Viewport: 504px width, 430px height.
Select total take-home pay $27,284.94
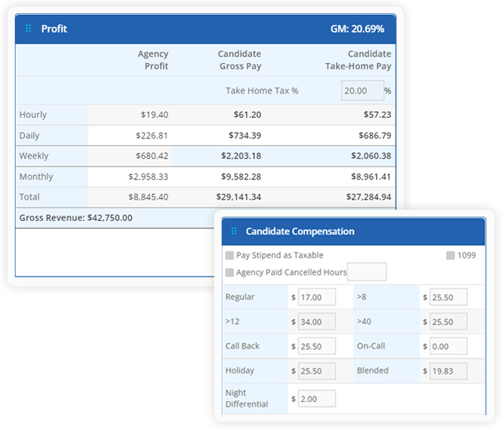[x=368, y=196]
